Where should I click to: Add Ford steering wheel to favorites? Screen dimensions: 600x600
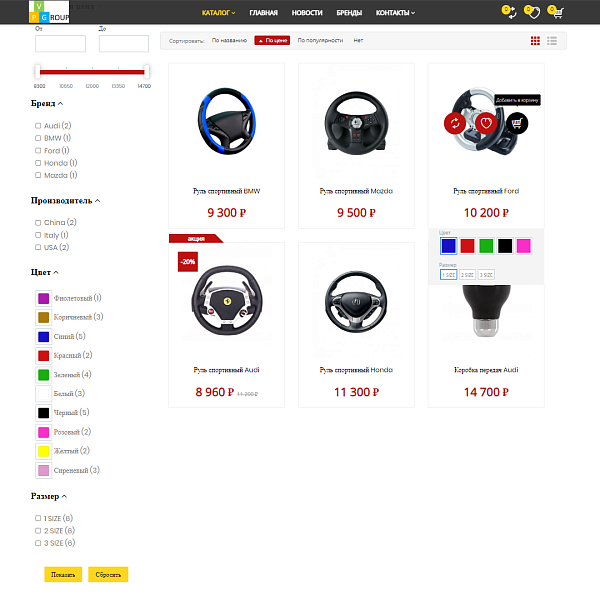486,123
